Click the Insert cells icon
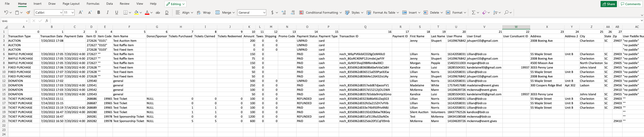Screen dimensions: 644x137 404,12
